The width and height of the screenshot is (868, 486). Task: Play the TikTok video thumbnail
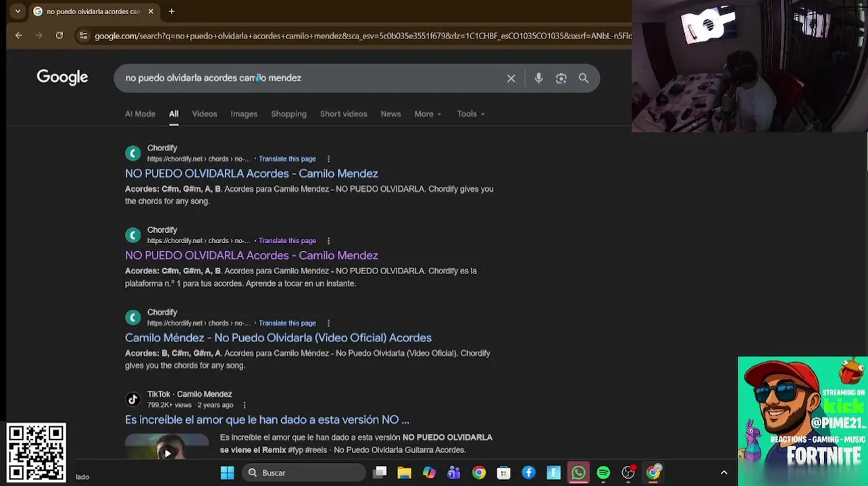pyautogui.click(x=167, y=447)
